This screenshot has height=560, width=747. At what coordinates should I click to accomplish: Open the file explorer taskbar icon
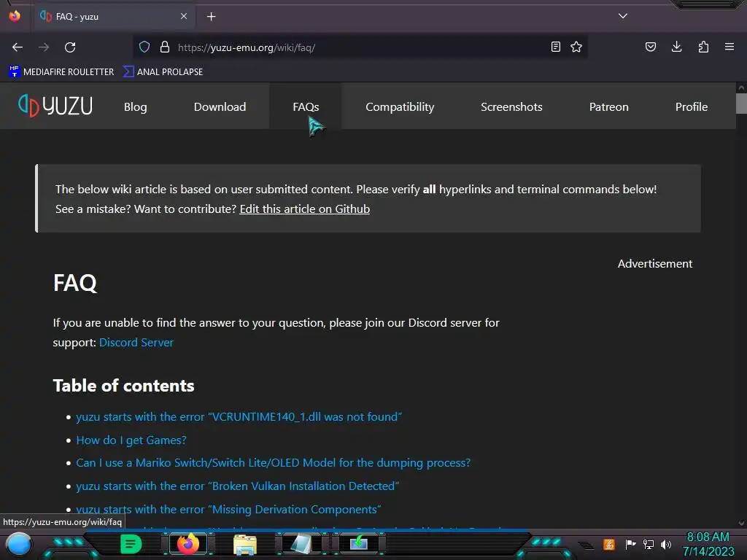point(245,544)
